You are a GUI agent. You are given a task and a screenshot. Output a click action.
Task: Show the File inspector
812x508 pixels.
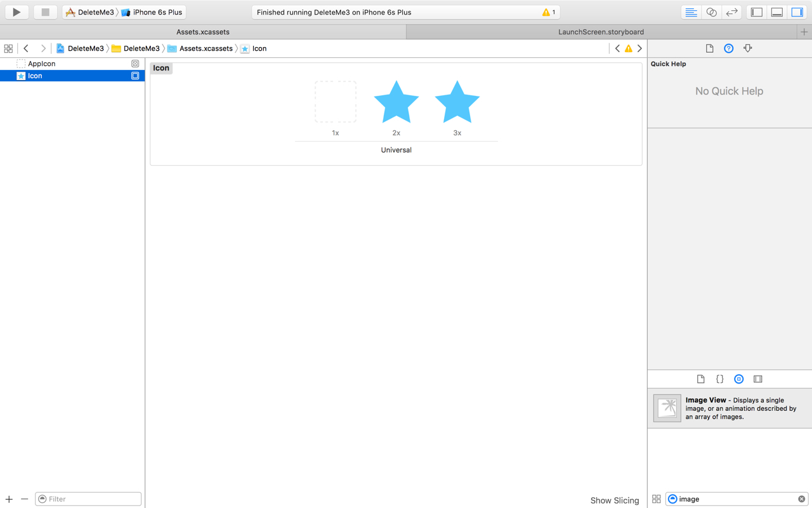click(710, 48)
